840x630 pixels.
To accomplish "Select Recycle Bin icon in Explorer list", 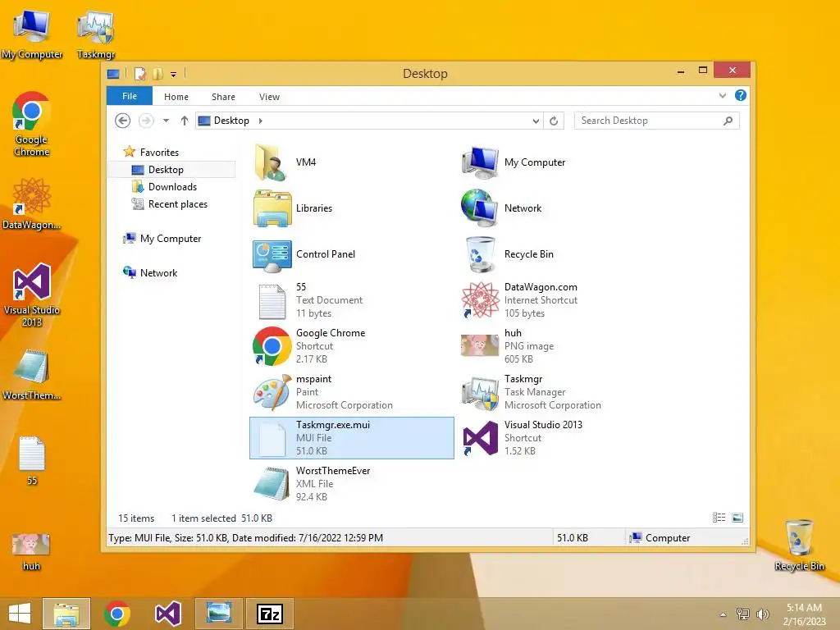I will tap(481, 254).
